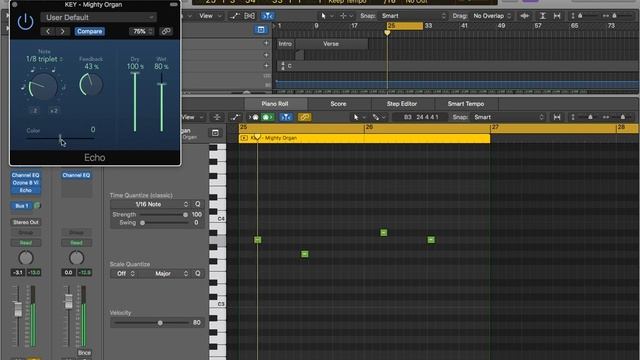640x360 pixels.
Task: Click tracks area horizontal auto zoom icon
Action: [557, 16]
